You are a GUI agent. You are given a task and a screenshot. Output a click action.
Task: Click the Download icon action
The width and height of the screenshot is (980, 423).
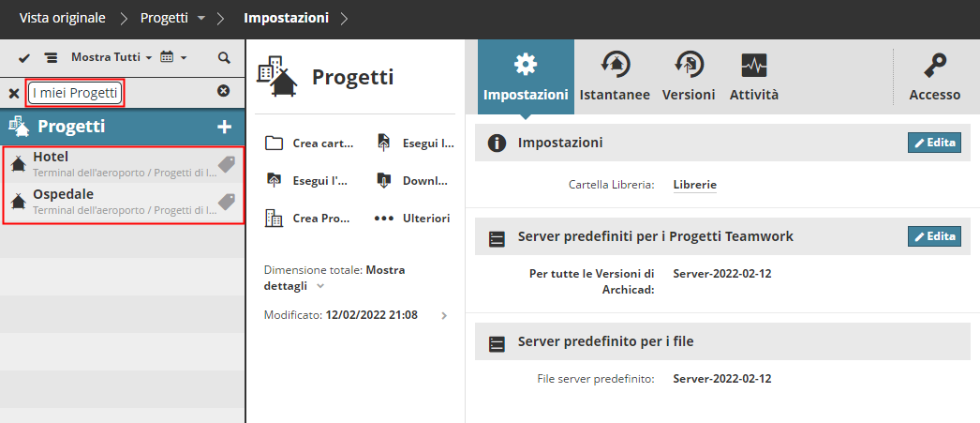coord(383,180)
